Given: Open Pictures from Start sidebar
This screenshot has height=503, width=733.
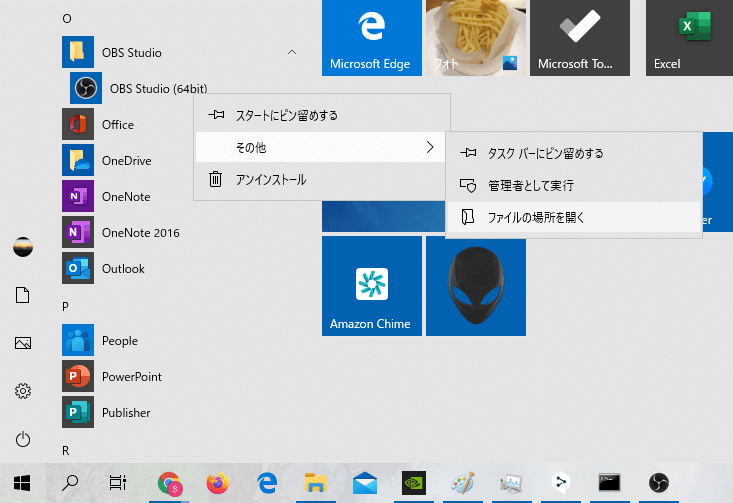Looking at the screenshot, I should [23, 343].
